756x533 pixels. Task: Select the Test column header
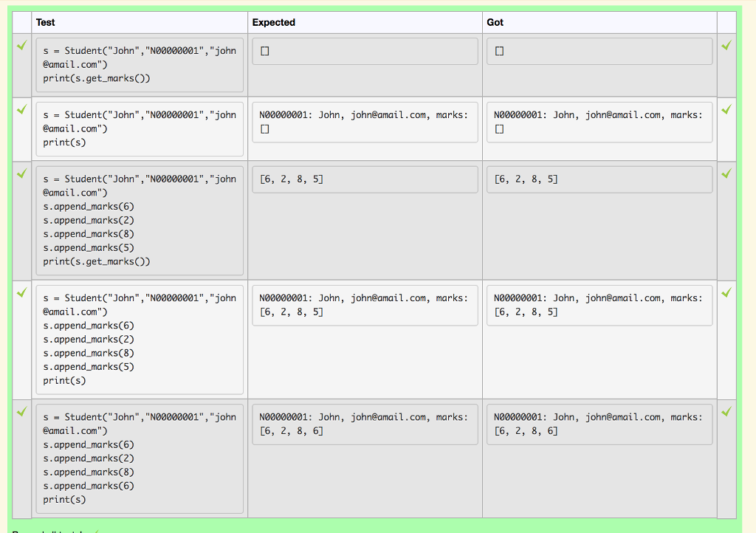tap(45, 22)
